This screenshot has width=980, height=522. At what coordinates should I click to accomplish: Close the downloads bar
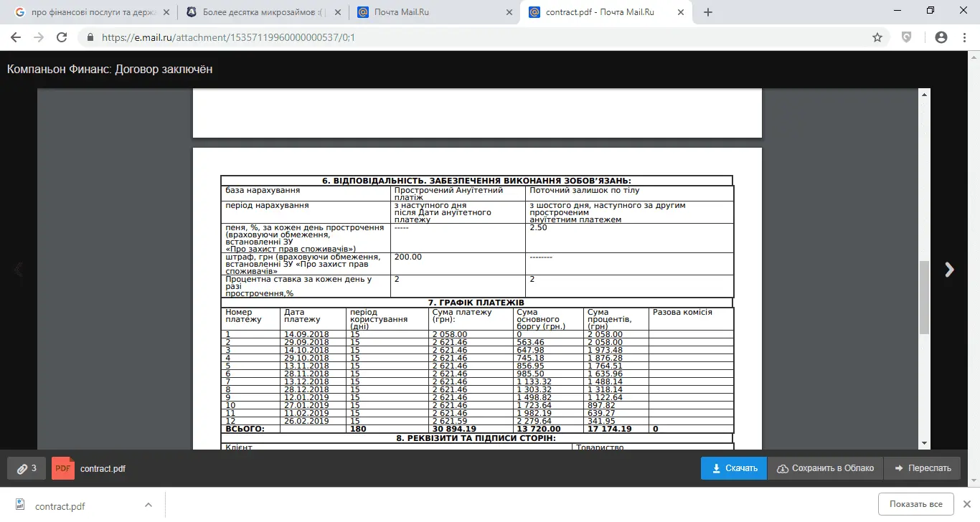[x=966, y=504]
